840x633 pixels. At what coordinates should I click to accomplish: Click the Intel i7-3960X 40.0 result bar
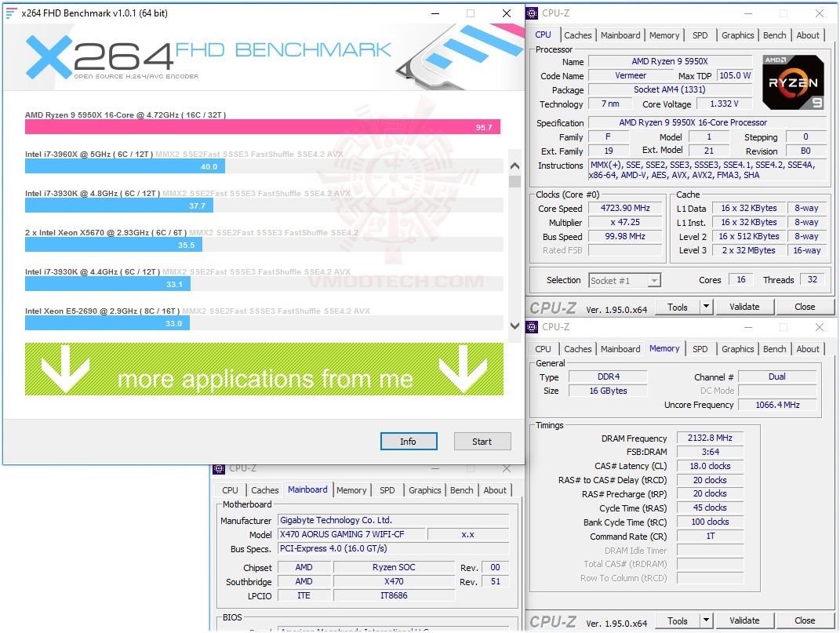pos(125,166)
